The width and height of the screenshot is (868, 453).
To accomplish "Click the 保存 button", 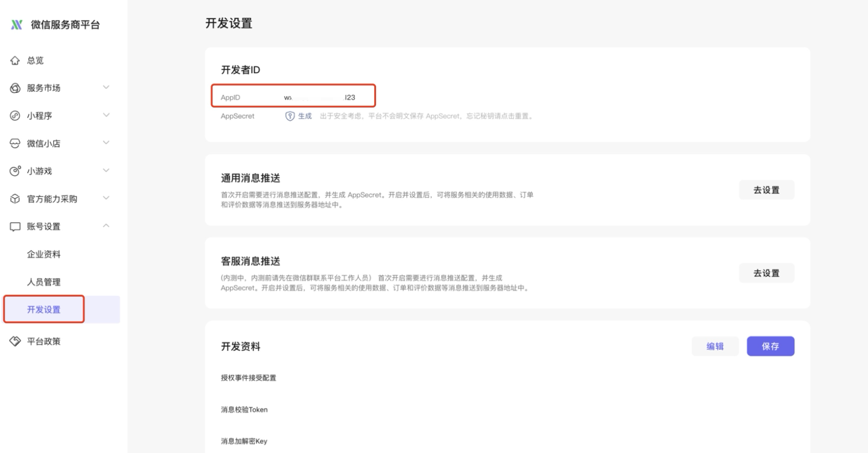I will 771,347.
